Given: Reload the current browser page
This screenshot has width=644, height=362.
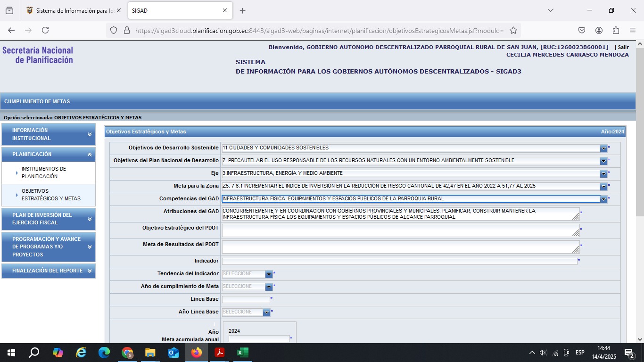Looking at the screenshot, I should 45,30.
